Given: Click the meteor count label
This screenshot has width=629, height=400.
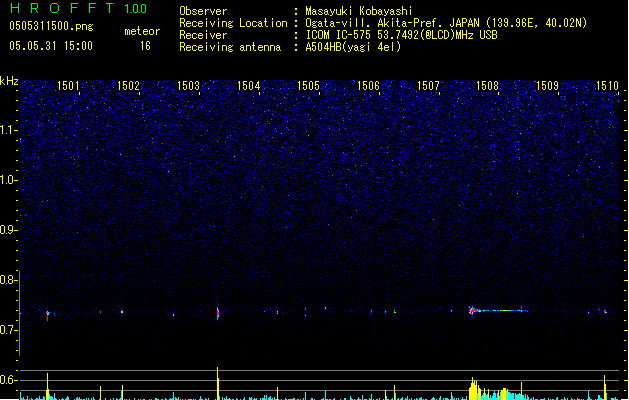Looking at the screenshot, I should click(x=142, y=31).
